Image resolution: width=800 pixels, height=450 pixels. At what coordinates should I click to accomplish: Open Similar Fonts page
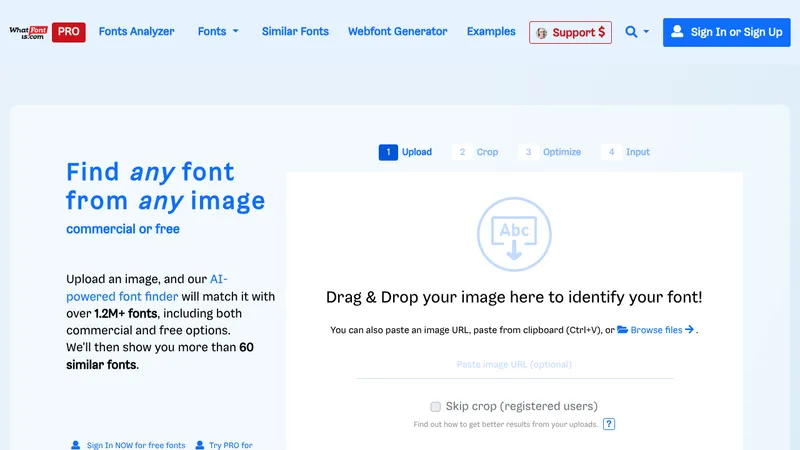[295, 32]
